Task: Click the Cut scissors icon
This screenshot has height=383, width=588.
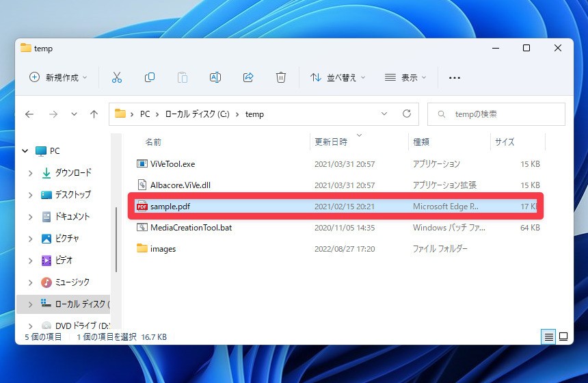Action: [x=117, y=78]
